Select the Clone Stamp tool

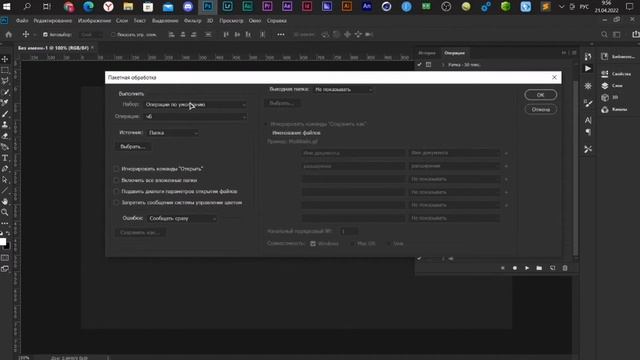click(5, 125)
